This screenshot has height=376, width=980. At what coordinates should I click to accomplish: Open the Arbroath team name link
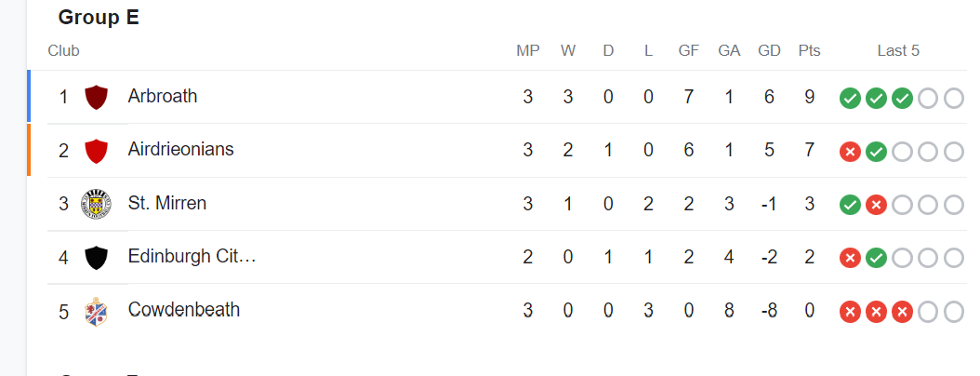coord(163,96)
